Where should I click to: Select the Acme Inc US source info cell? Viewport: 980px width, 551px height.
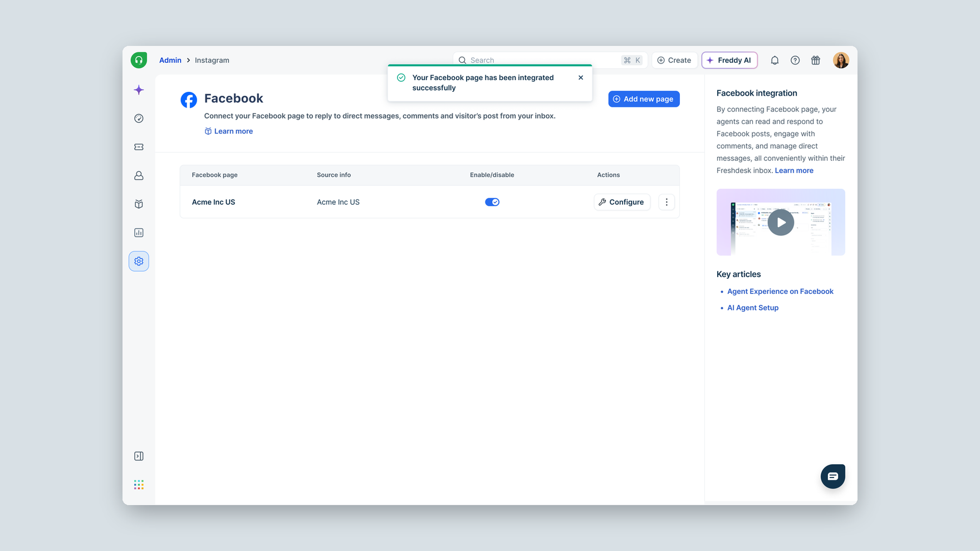point(338,202)
